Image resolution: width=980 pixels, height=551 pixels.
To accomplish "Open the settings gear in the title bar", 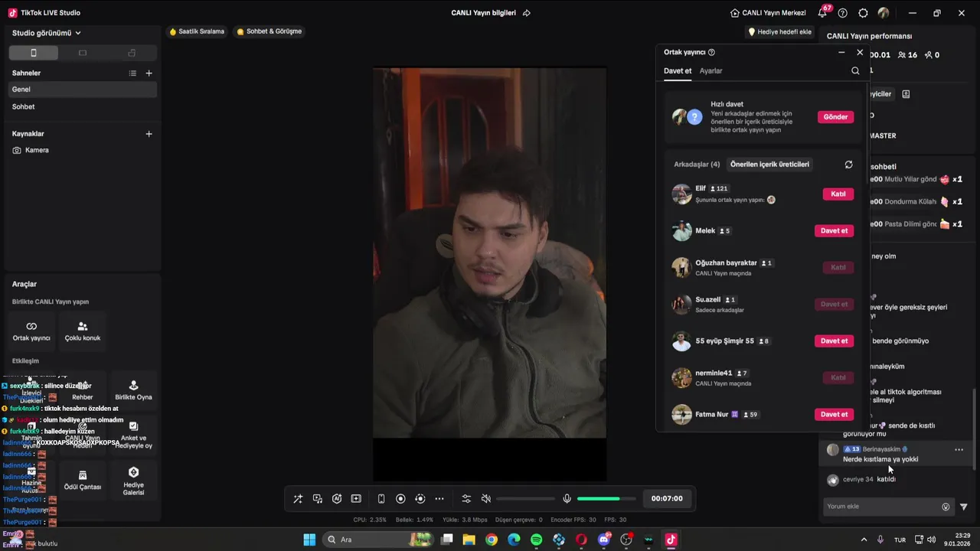I will pyautogui.click(x=863, y=13).
